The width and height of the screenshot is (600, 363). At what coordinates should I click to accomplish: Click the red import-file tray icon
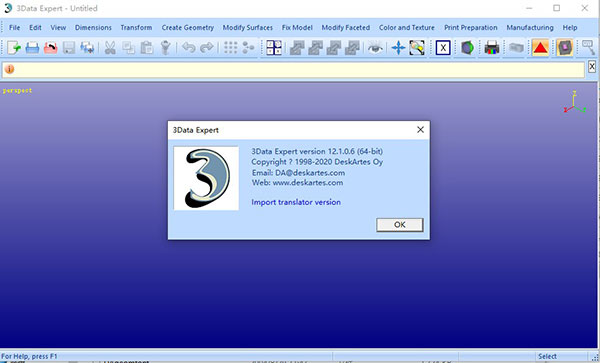pos(51,48)
